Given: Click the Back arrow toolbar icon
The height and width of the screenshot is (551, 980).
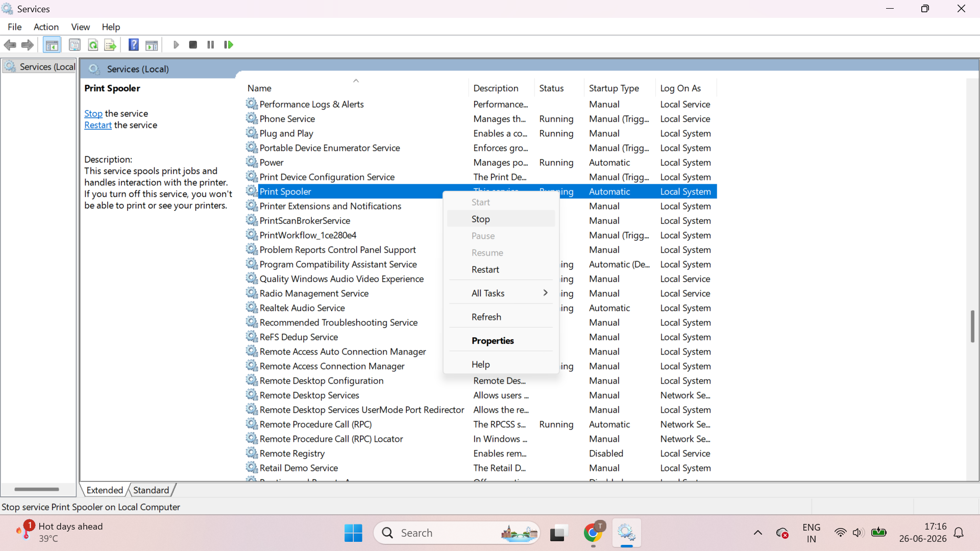Looking at the screenshot, I should (10, 45).
